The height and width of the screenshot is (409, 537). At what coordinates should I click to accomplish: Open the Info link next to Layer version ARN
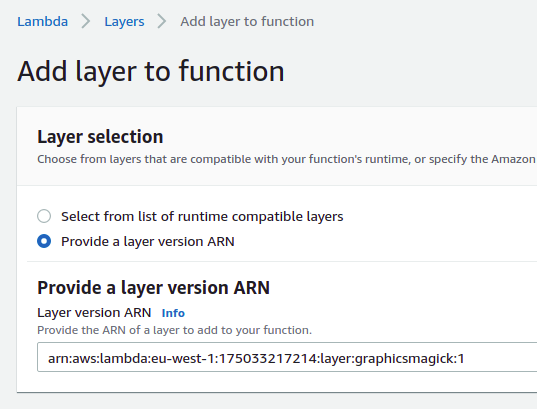pyautogui.click(x=173, y=313)
